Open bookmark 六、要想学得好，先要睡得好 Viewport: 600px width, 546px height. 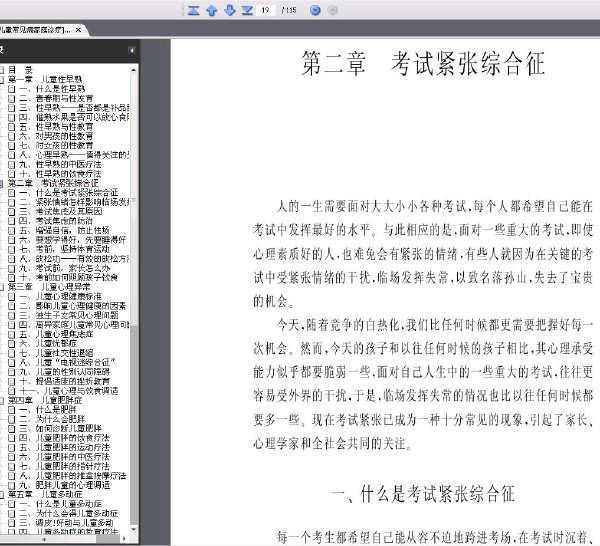(x=73, y=240)
